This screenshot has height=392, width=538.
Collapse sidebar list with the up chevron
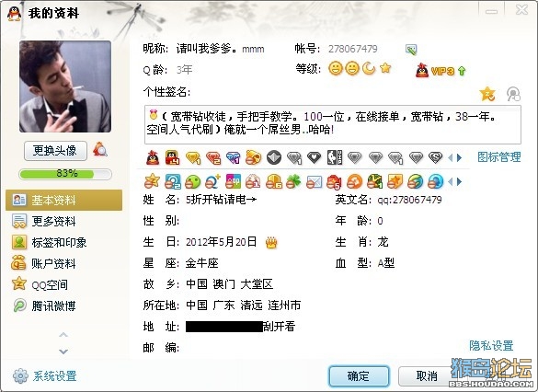tap(63, 334)
